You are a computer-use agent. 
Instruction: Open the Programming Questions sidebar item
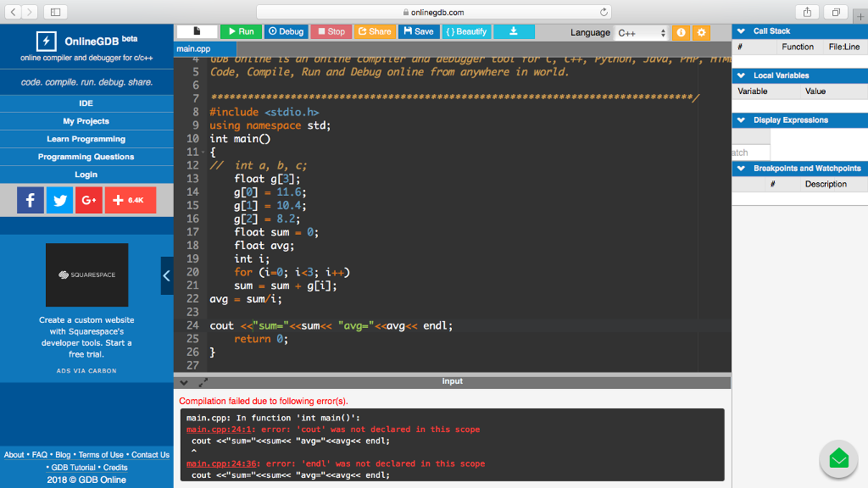pyautogui.click(x=86, y=157)
